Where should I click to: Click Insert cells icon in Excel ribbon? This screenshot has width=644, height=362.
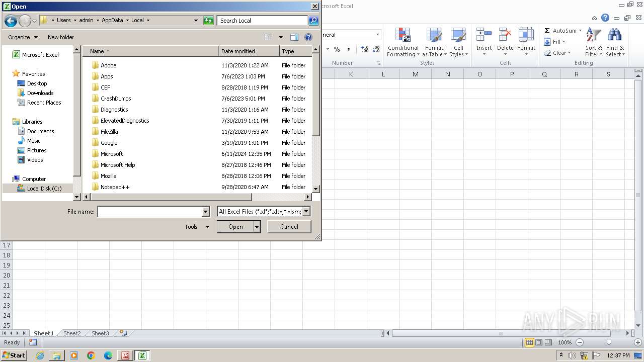pos(484,43)
